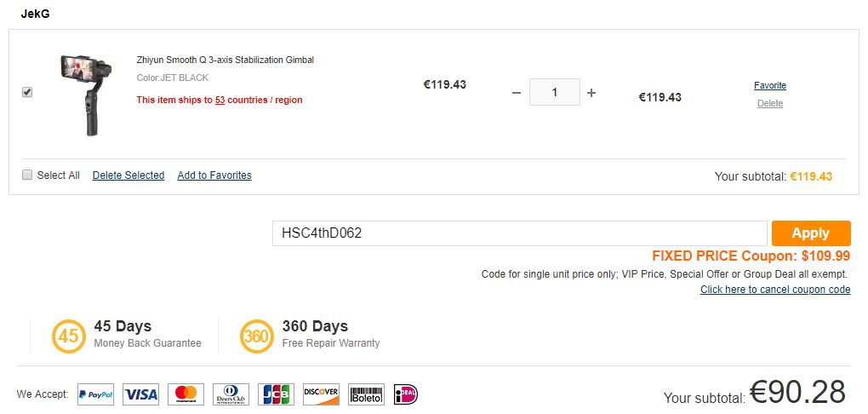
Task: Click the PayPal payment icon
Action: coord(96,394)
